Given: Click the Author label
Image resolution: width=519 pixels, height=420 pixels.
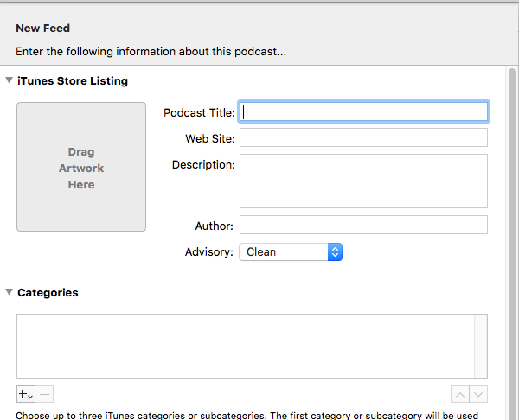Looking at the screenshot, I should click(214, 226).
